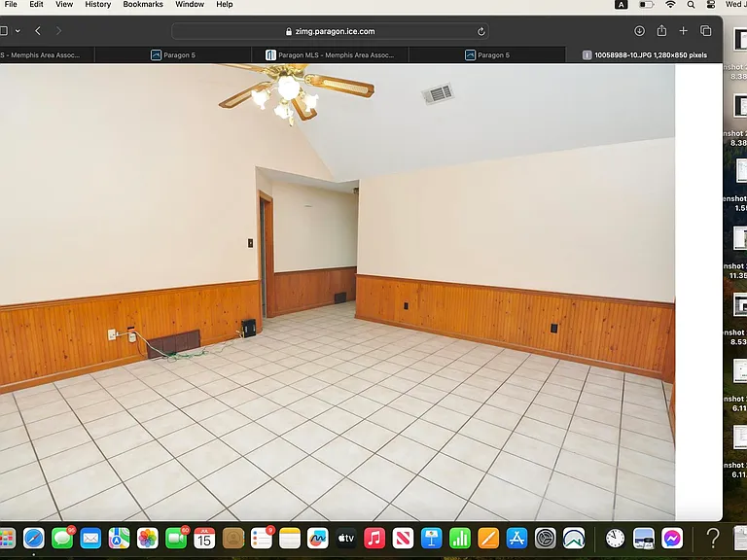Focus the address bar showing zimg.paragon.ice.com
The height and width of the screenshot is (560, 747).
click(x=330, y=31)
